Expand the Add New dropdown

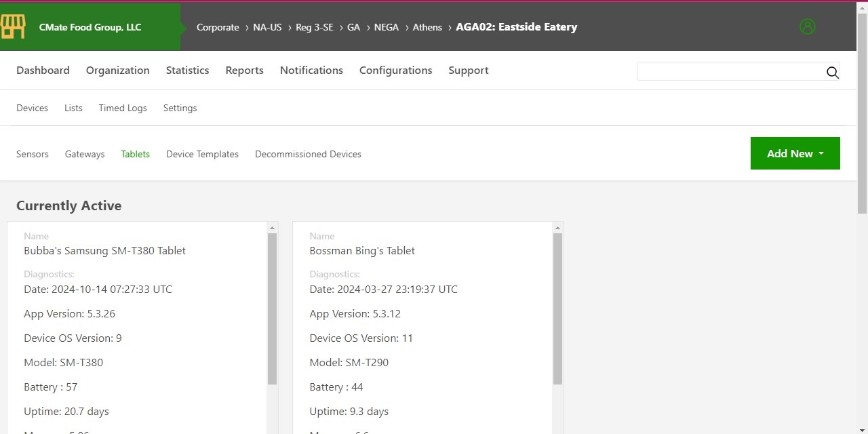coord(795,154)
